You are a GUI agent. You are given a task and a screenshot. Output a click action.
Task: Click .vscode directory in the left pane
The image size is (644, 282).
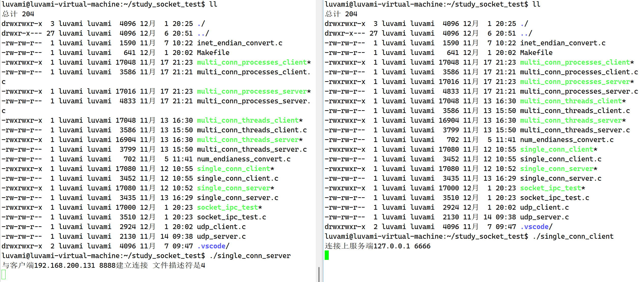coord(211,246)
